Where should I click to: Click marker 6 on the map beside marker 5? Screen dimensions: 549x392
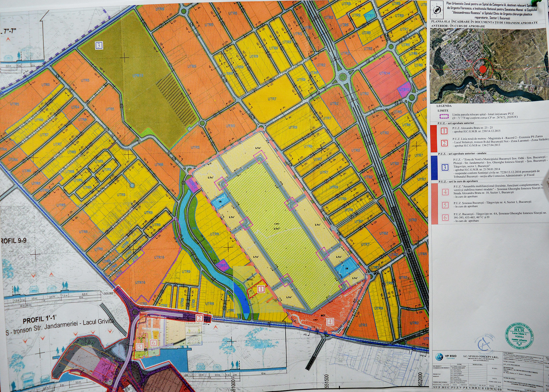click(x=153, y=343)
